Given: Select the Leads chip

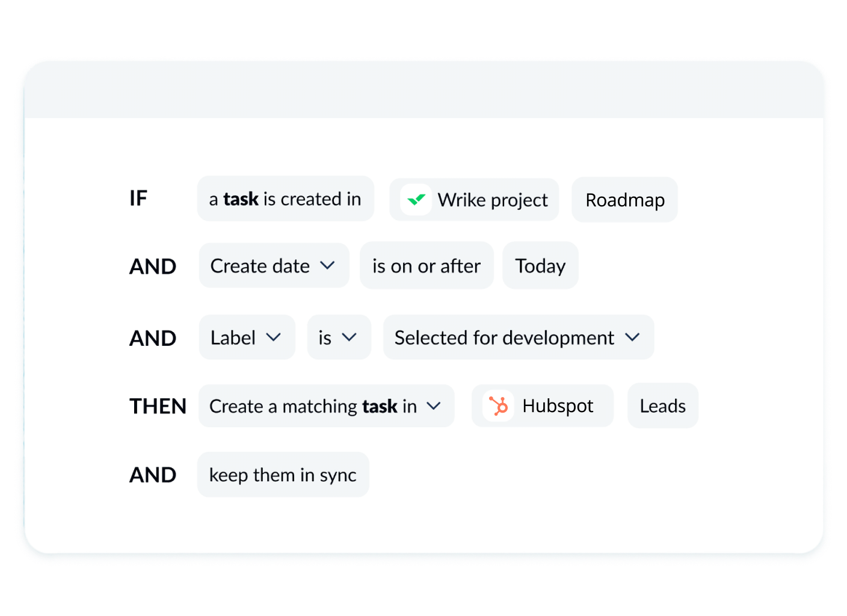Looking at the screenshot, I should click(662, 406).
